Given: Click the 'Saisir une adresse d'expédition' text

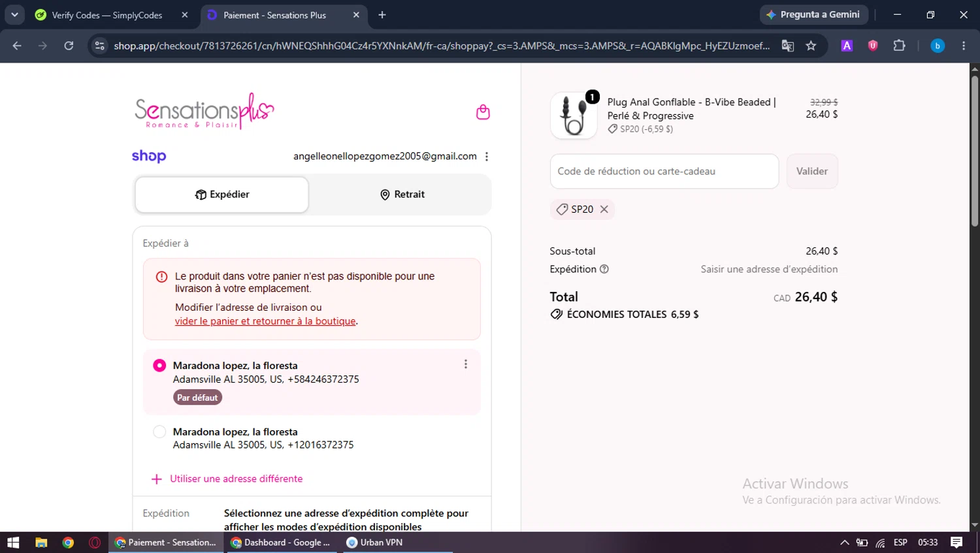Looking at the screenshot, I should coord(769,269).
